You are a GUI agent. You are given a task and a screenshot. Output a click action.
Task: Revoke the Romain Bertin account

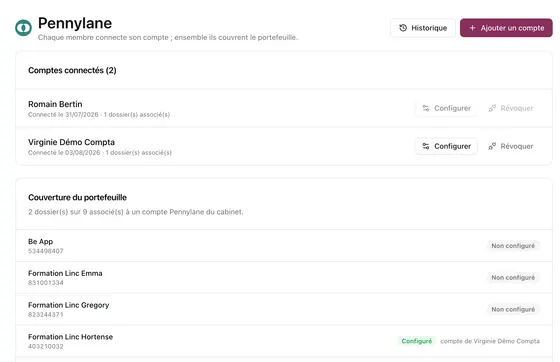(x=511, y=108)
